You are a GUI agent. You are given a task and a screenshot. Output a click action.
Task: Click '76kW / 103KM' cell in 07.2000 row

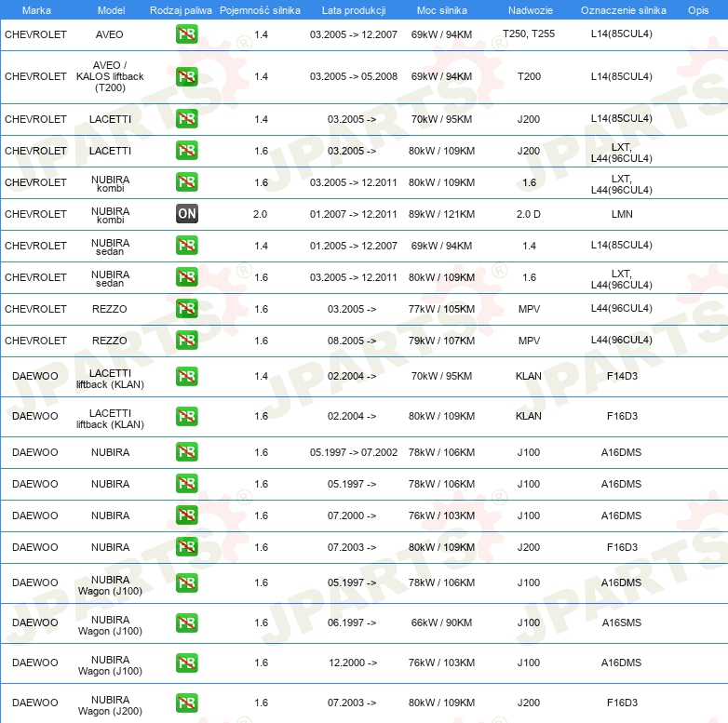tap(441, 515)
